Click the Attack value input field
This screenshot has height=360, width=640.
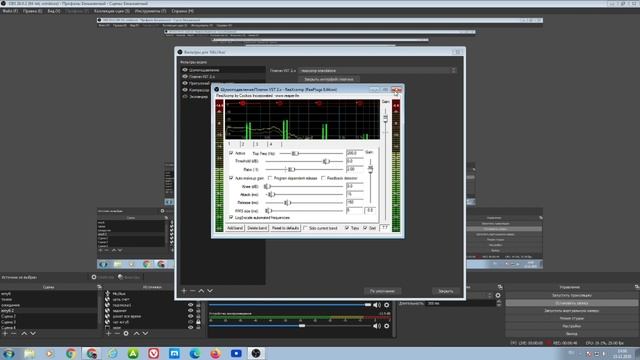click(354, 194)
